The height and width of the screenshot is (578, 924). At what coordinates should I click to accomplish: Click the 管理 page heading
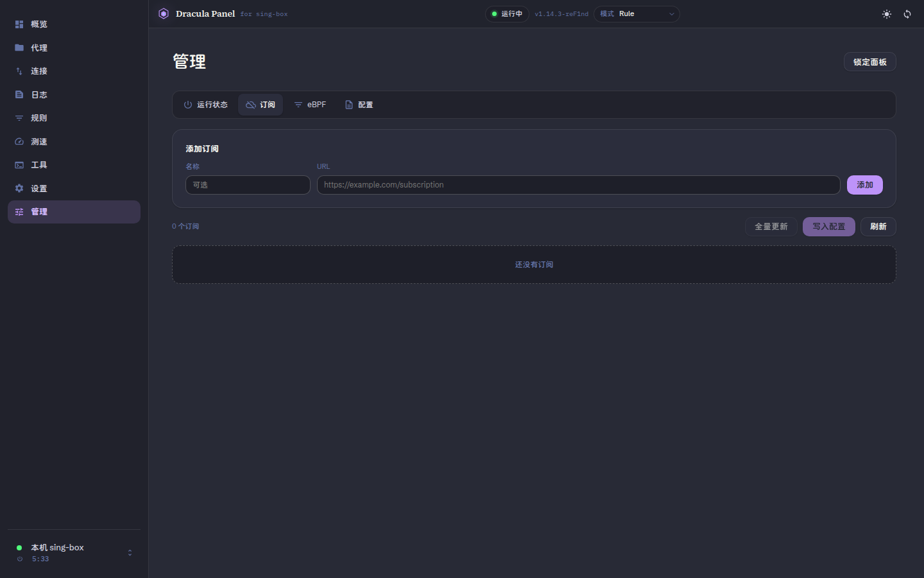pos(189,62)
